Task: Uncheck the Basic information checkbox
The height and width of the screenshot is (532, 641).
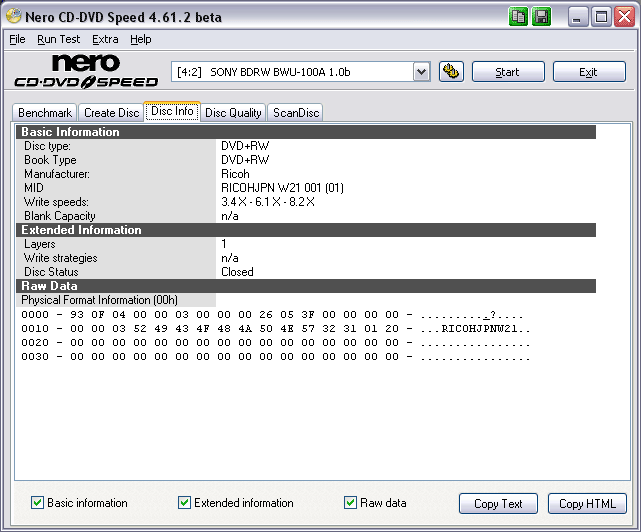Action: 37,503
